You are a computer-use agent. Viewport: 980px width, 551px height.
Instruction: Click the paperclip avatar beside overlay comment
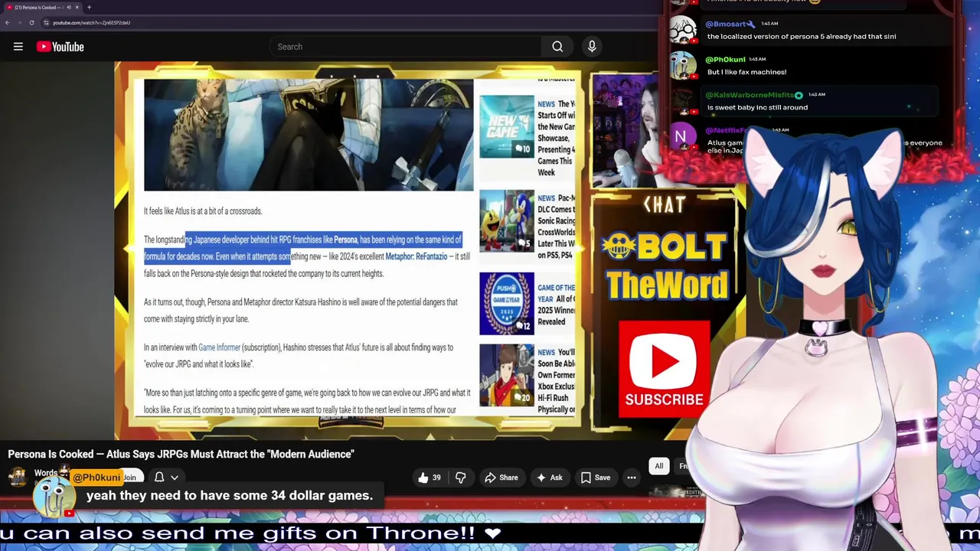point(54,497)
